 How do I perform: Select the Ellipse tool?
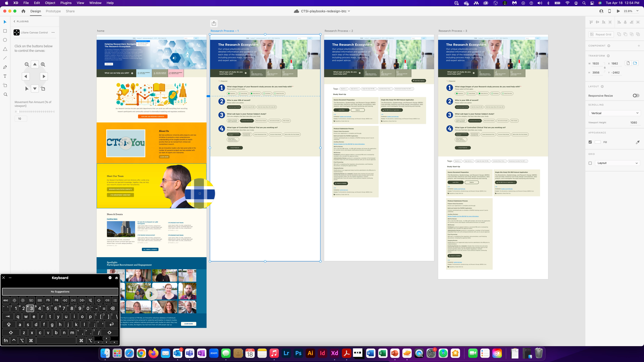[5, 40]
